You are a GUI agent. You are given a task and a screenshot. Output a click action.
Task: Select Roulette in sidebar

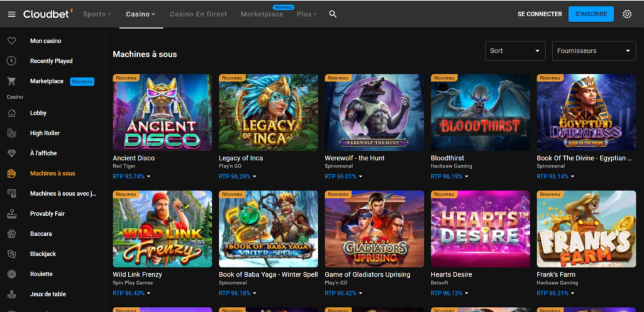pos(42,274)
